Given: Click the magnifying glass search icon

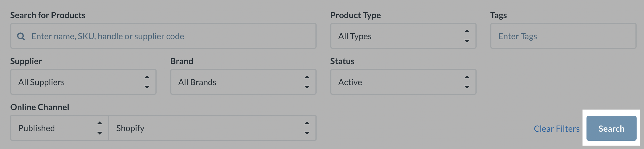Looking at the screenshot, I should [x=21, y=36].
